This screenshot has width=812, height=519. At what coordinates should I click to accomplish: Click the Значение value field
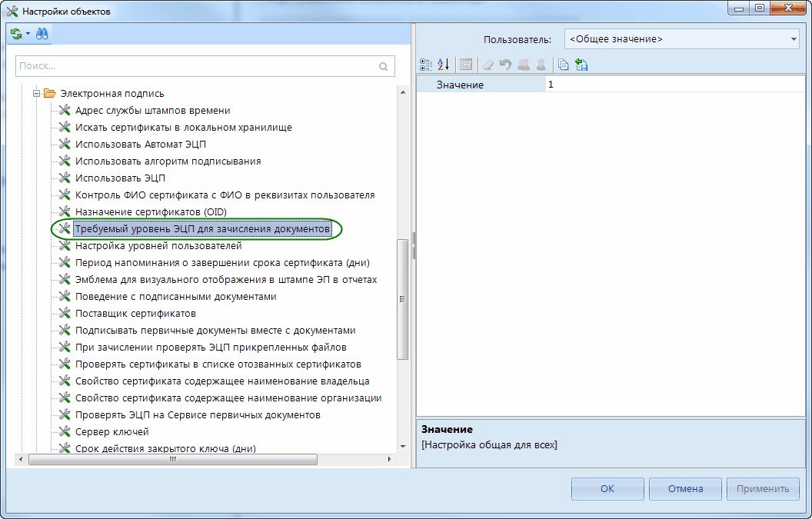pos(671,85)
